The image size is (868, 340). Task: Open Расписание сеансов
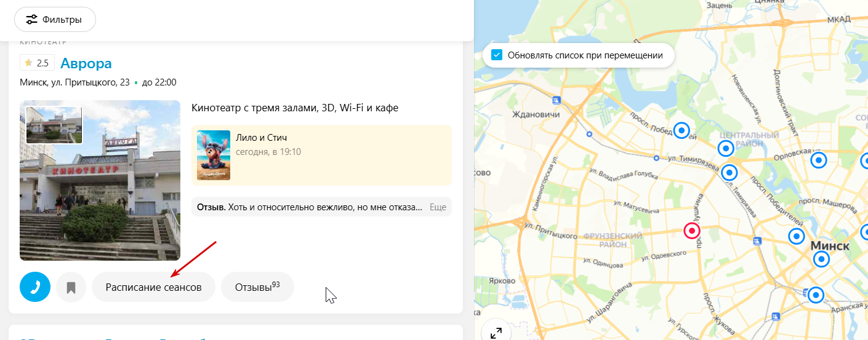(x=154, y=287)
